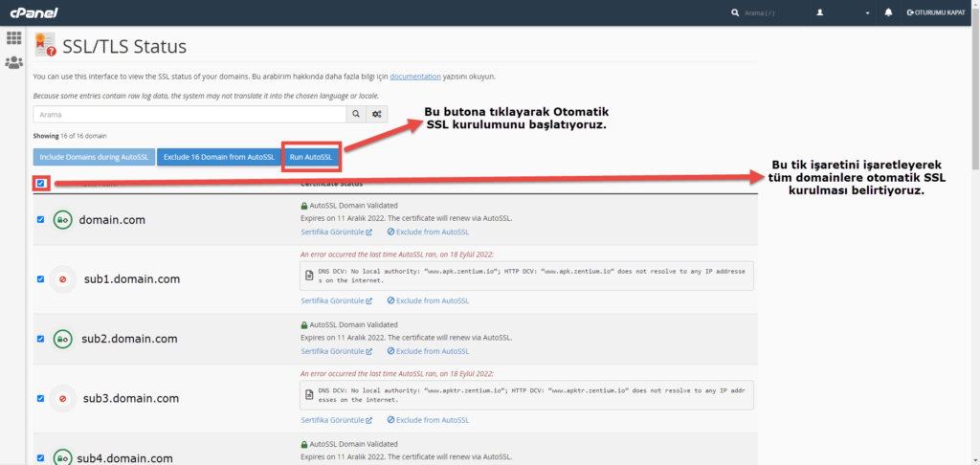
Task: Click Exclude from AutoSSL for sub2.domain.com
Action: (x=428, y=351)
